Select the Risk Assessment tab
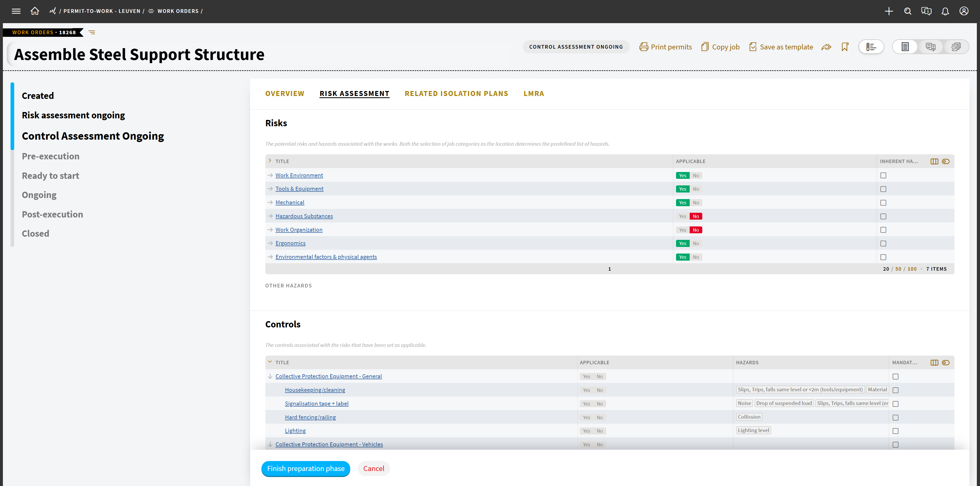This screenshot has width=980, height=486. pos(354,94)
